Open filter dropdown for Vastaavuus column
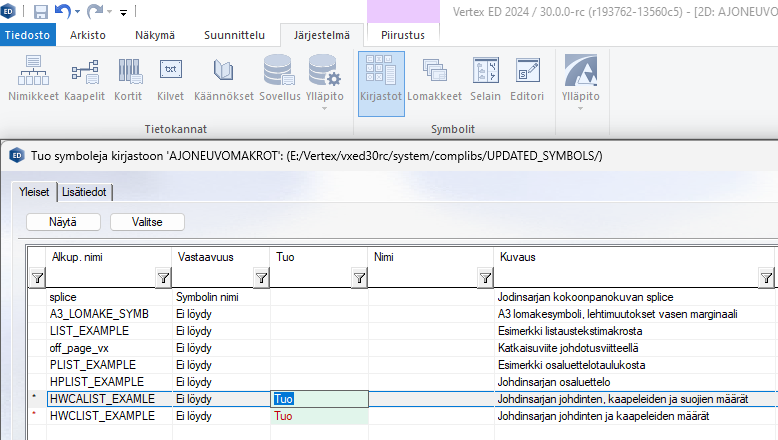778x440 pixels. [261, 278]
